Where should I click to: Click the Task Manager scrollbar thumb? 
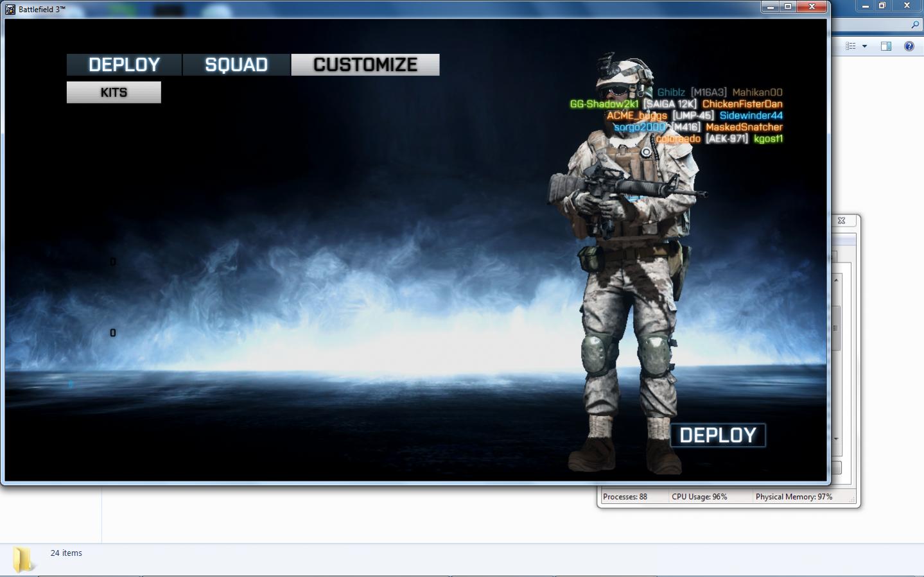click(836, 328)
